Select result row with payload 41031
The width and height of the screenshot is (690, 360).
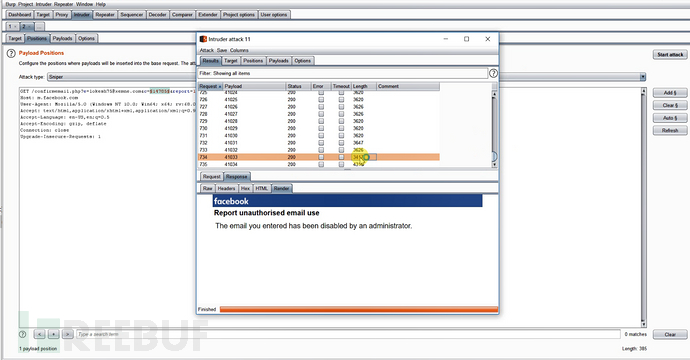click(x=319, y=143)
